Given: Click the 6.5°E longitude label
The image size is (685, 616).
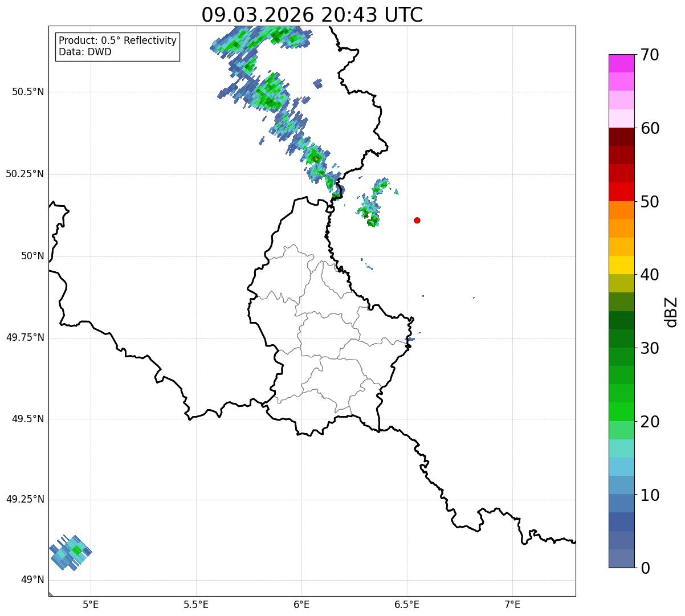Looking at the screenshot, I should pyautogui.click(x=407, y=604).
